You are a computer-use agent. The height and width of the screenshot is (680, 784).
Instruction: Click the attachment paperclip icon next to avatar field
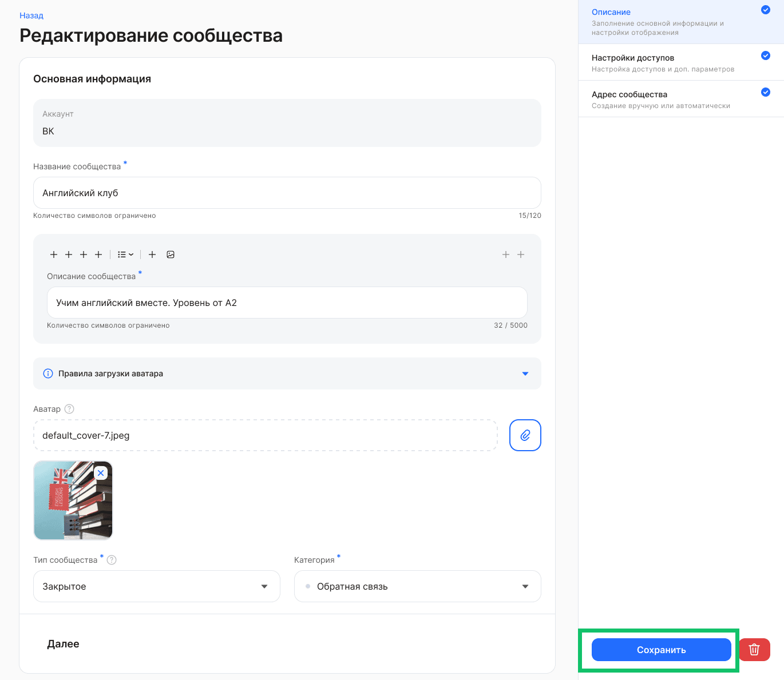525,435
